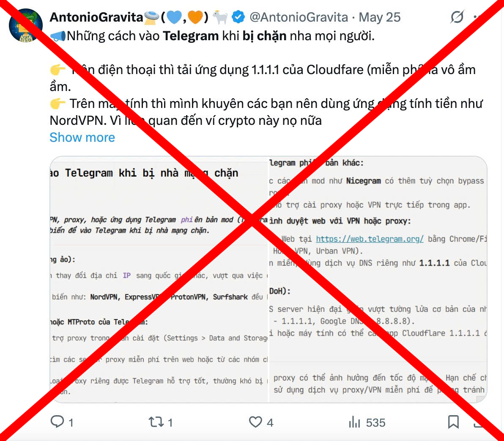Click the blue verified badge
Viewport: 504px width, 441px height.
(x=238, y=17)
